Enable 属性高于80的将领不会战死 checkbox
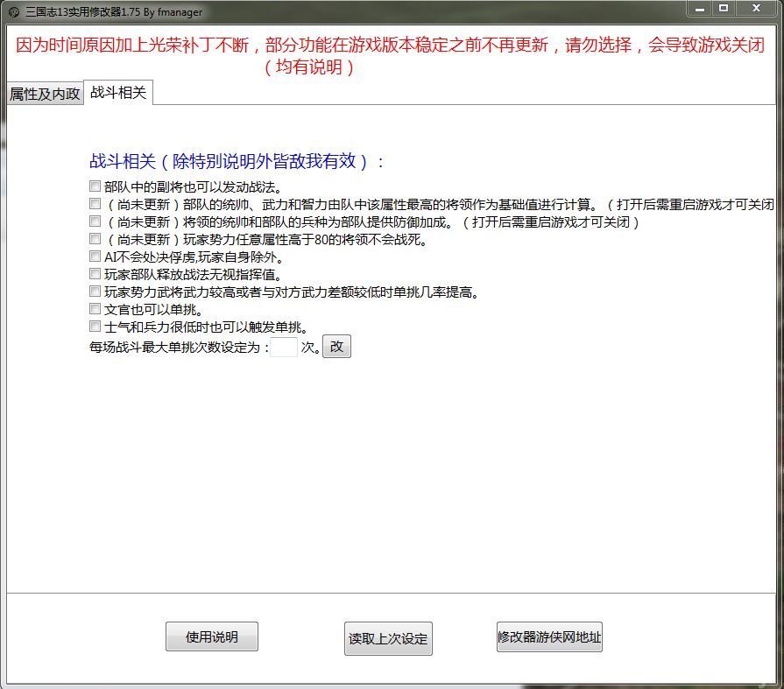Viewport: 784px width, 689px height. click(x=95, y=239)
